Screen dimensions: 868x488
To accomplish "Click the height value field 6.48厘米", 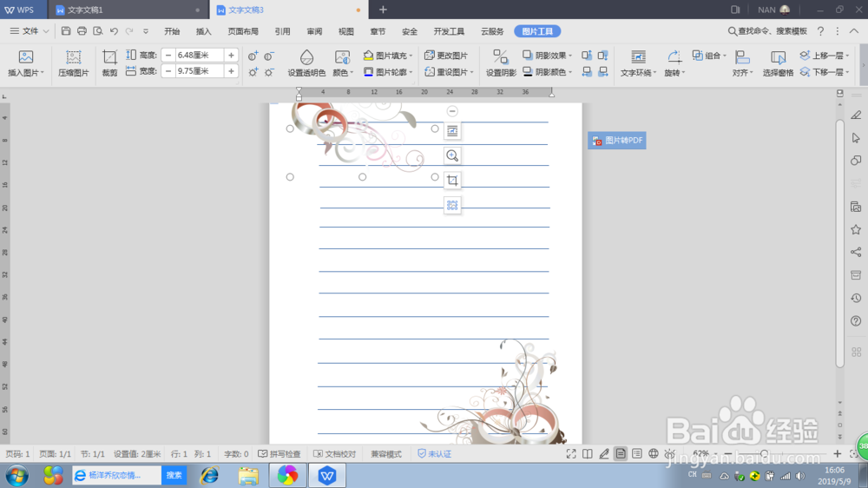I will pyautogui.click(x=198, y=56).
